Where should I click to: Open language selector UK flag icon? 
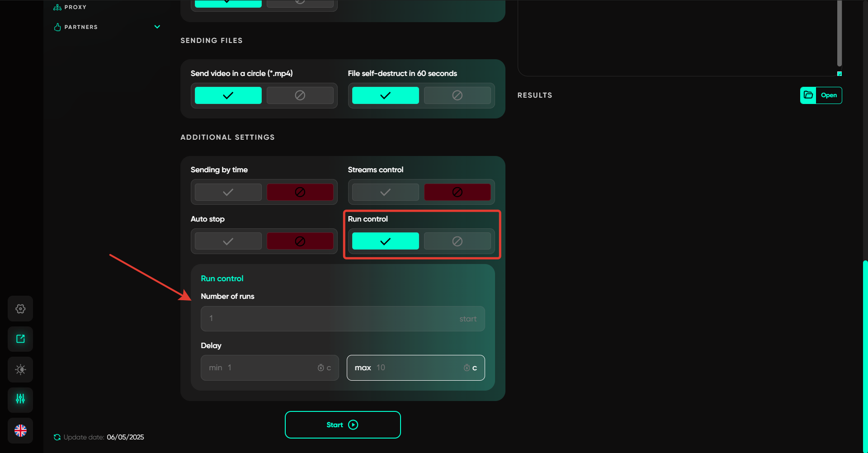(x=20, y=430)
